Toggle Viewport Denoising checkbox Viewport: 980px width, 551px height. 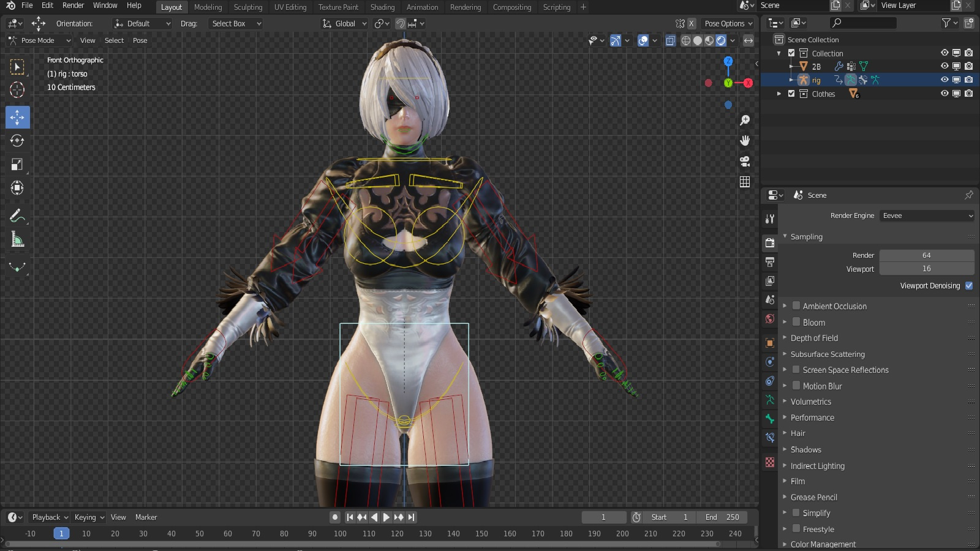pyautogui.click(x=969, y=285)
